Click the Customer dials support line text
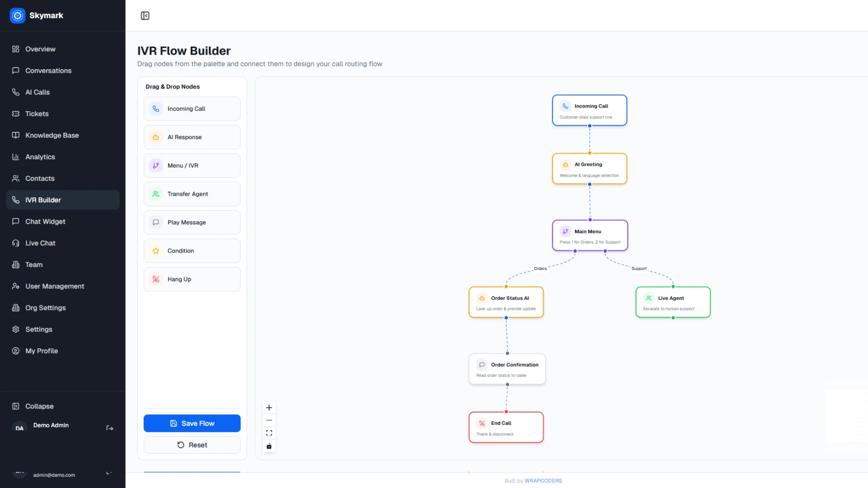The image size is (868, 488). [x=585, y=117]
